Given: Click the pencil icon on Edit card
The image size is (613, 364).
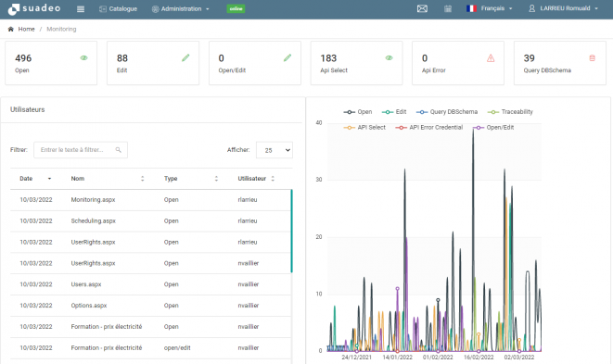Looking at the screenshot, I should coord(185,57).
